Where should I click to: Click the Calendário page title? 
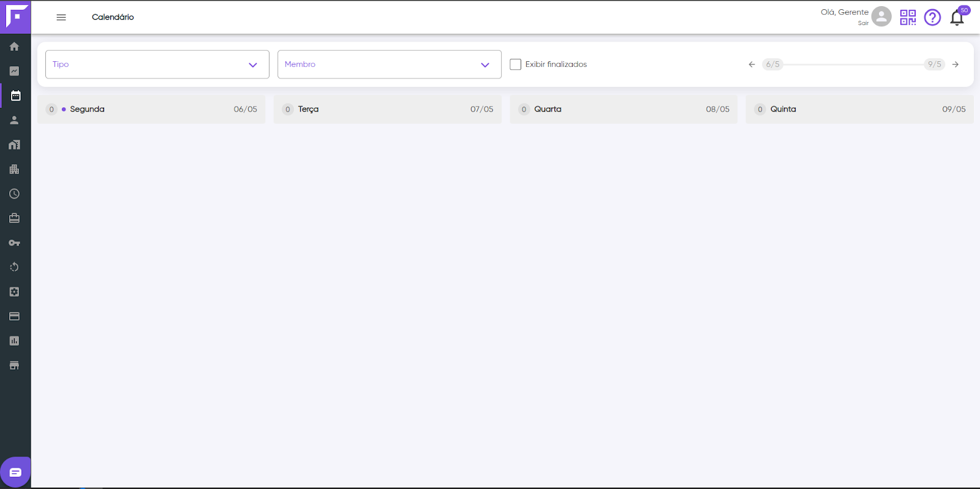pyautogui.click(x=113, y=17)
